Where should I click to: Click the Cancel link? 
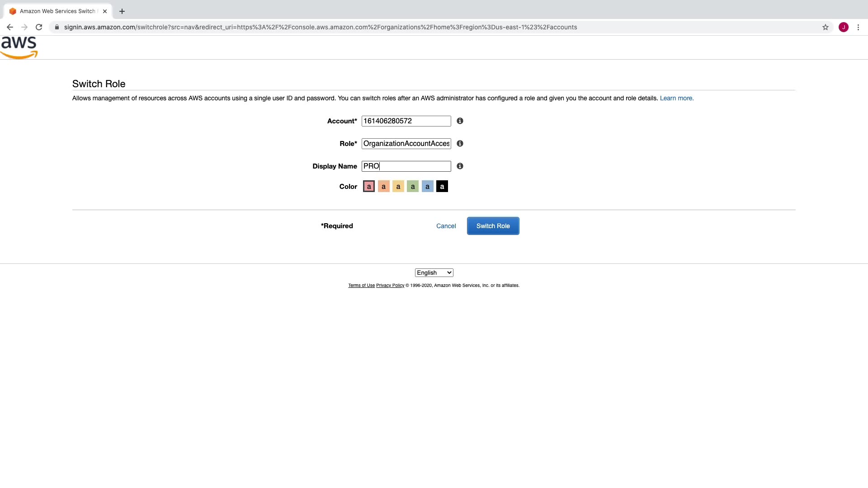tap(446, 226)
